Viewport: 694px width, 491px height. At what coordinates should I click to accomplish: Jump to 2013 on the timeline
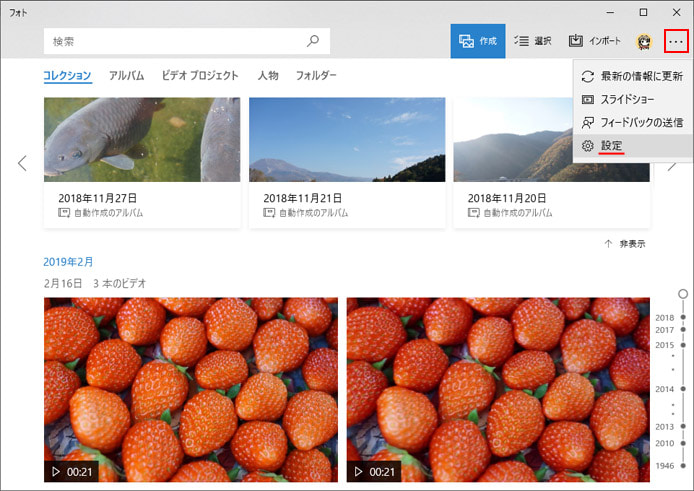coord(670,426)
